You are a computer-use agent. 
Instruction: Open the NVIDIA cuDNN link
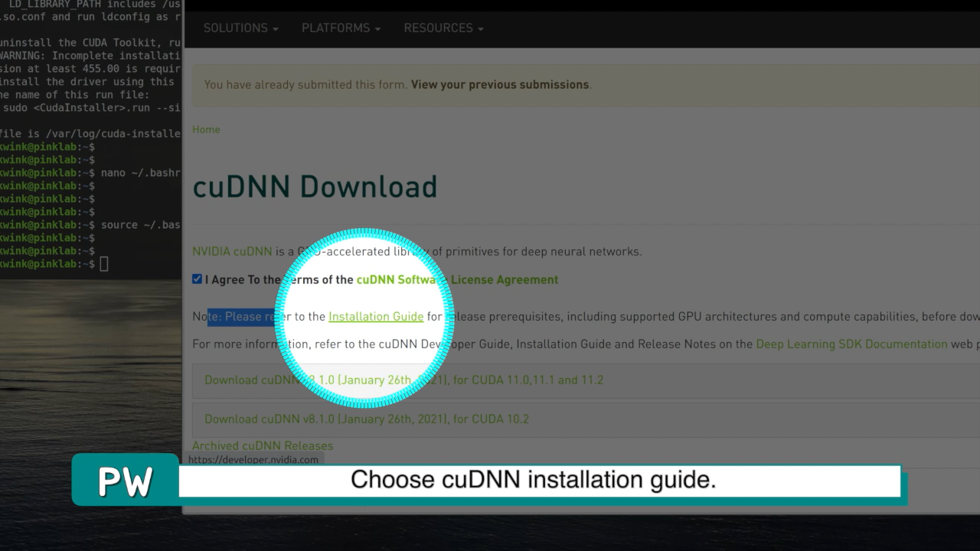click(x=232, y=252)
